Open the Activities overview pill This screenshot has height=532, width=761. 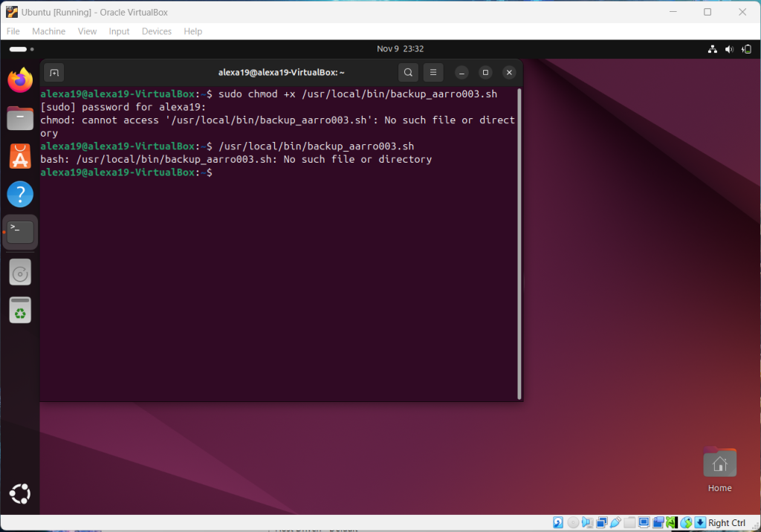click(x=18, y=49)
